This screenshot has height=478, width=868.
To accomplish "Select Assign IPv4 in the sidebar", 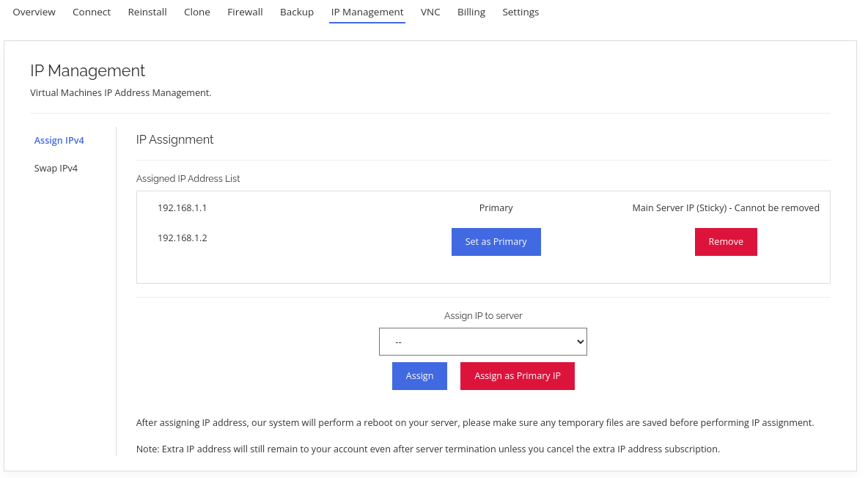I will [59, 141].
